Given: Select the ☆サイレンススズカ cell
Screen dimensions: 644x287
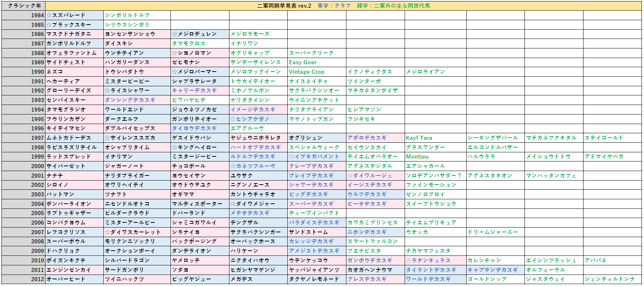Looking at the screenshot, I should (137, 138).
